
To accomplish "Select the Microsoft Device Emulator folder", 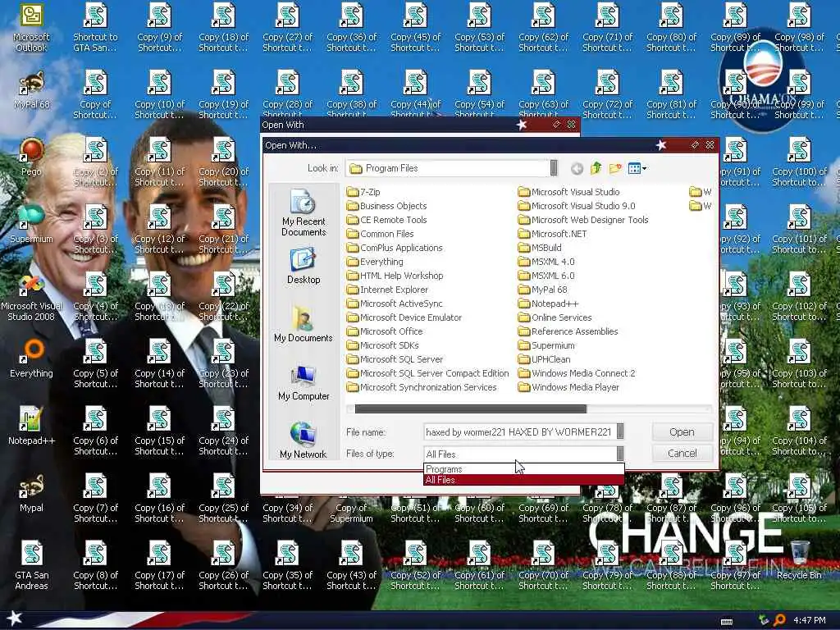I will click(404, 317).
